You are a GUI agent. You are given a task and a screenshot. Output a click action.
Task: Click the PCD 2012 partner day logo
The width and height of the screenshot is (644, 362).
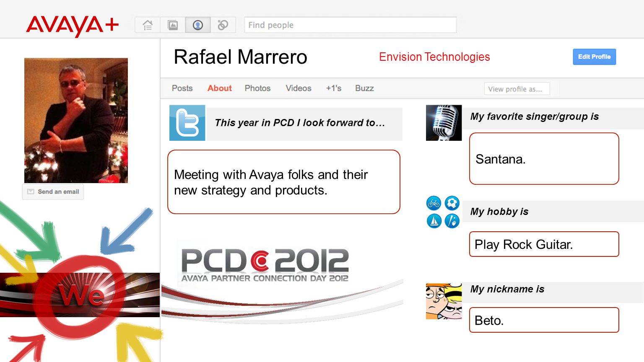265,265
